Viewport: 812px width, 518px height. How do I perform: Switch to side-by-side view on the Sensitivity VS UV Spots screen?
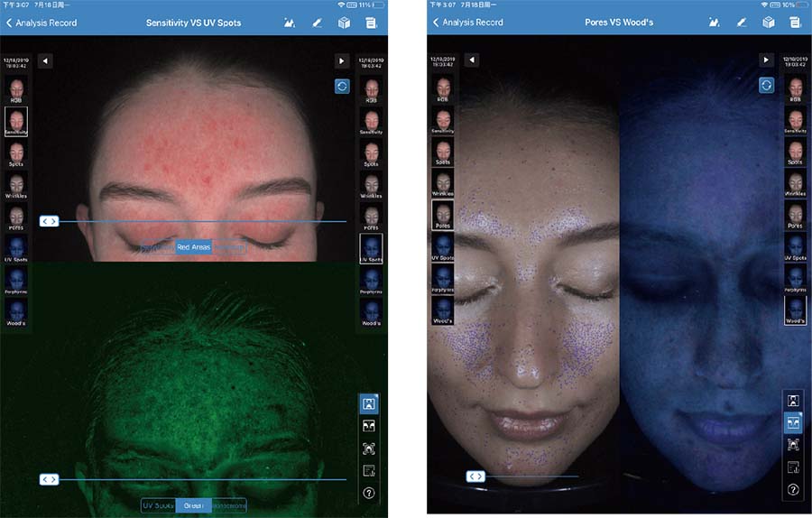(x=368, y=426)
